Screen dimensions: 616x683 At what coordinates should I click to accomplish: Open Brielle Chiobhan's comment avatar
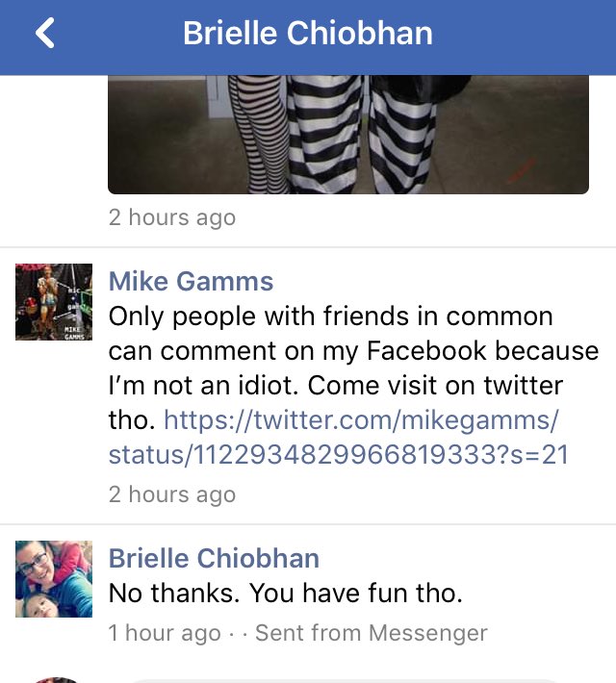[x=54, y=579]
